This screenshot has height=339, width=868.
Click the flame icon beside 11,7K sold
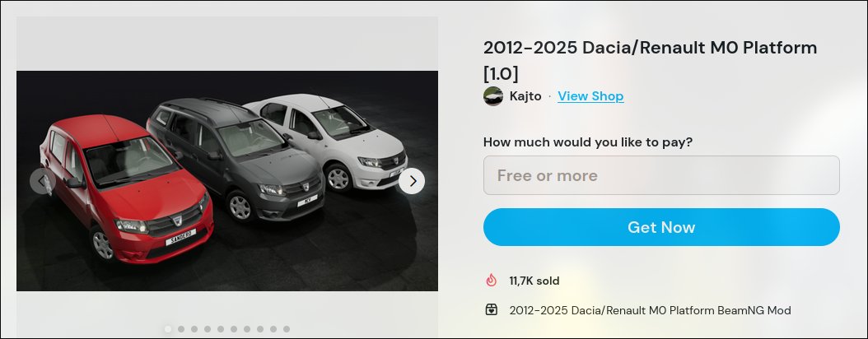492,281
